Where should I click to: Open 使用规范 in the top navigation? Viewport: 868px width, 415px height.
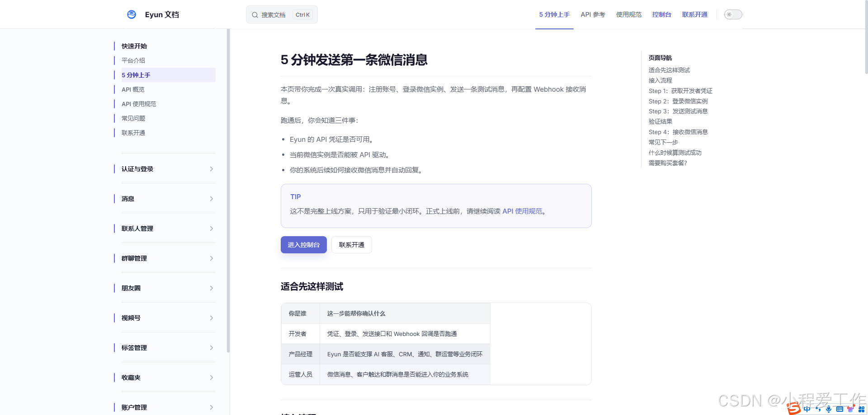628,14
